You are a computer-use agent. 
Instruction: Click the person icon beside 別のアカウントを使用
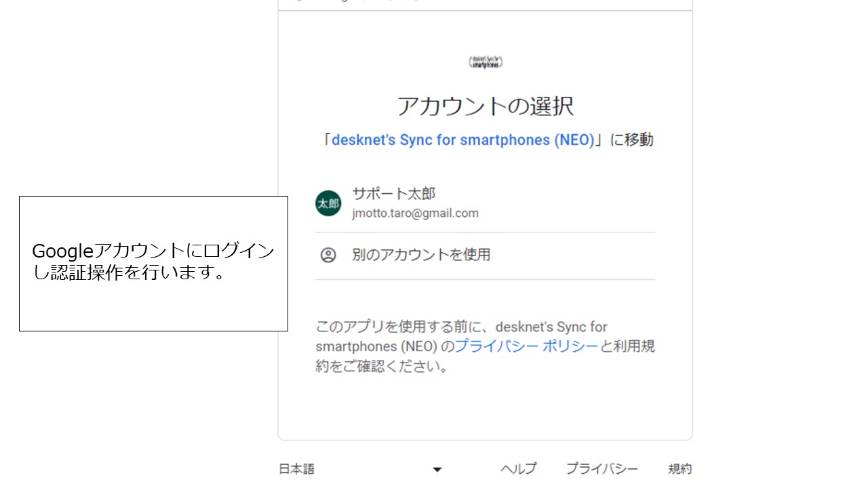[328, 255]
